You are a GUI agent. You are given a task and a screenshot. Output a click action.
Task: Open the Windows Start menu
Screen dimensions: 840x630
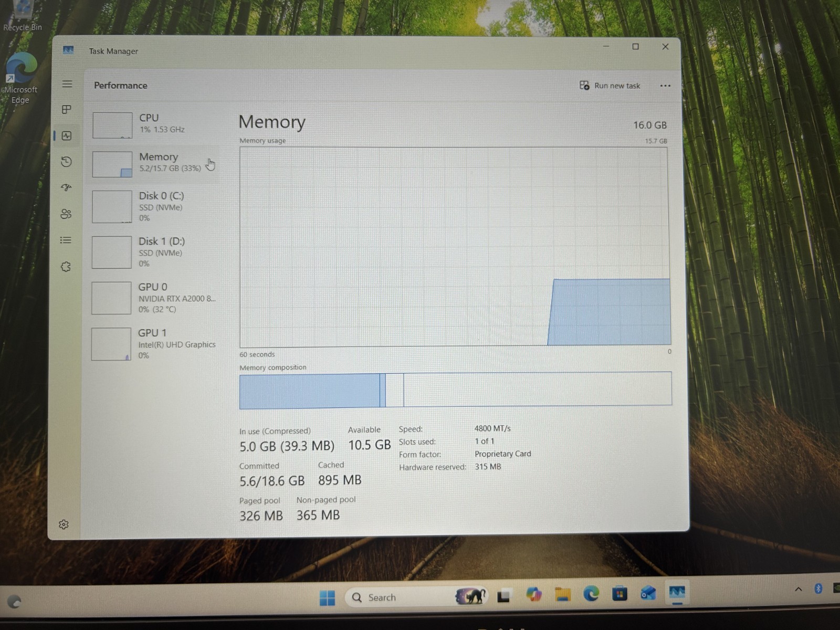tap(327, 597)
